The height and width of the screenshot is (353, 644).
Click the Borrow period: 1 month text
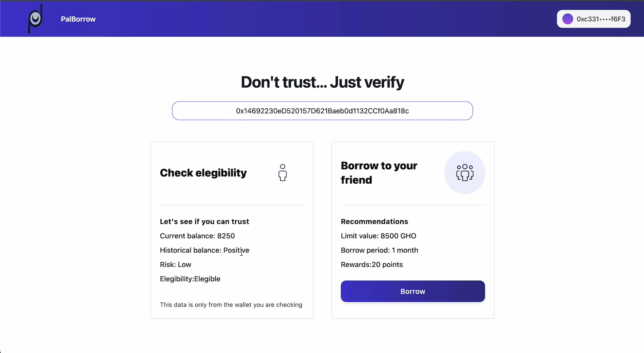point(379,250)
